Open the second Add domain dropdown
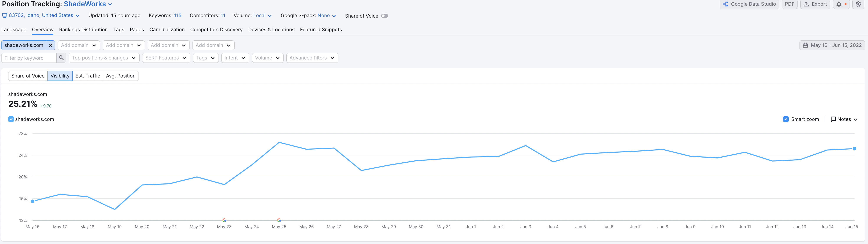Viewport: 868px width, 244px height. (124, 45)
